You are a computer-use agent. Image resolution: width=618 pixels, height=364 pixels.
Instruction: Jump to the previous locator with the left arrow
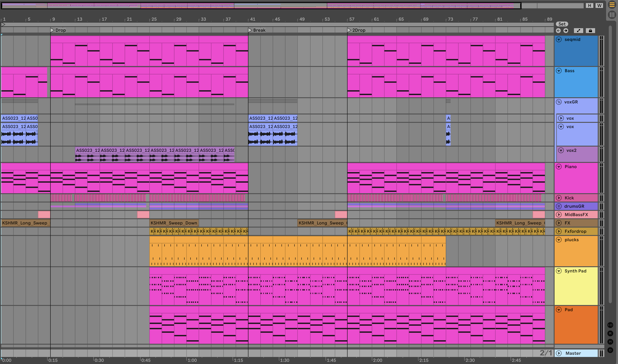[x=558, y=30]
